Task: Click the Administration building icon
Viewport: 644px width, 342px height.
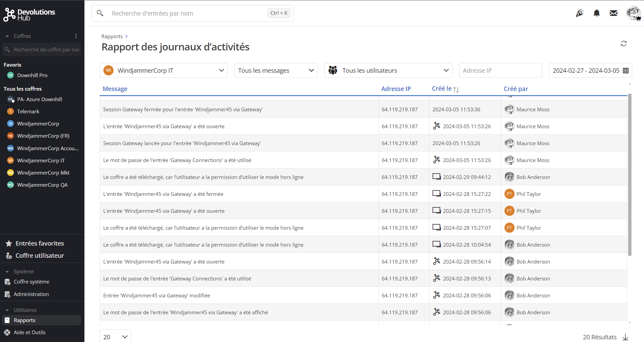Action: (x=7, y=294)
